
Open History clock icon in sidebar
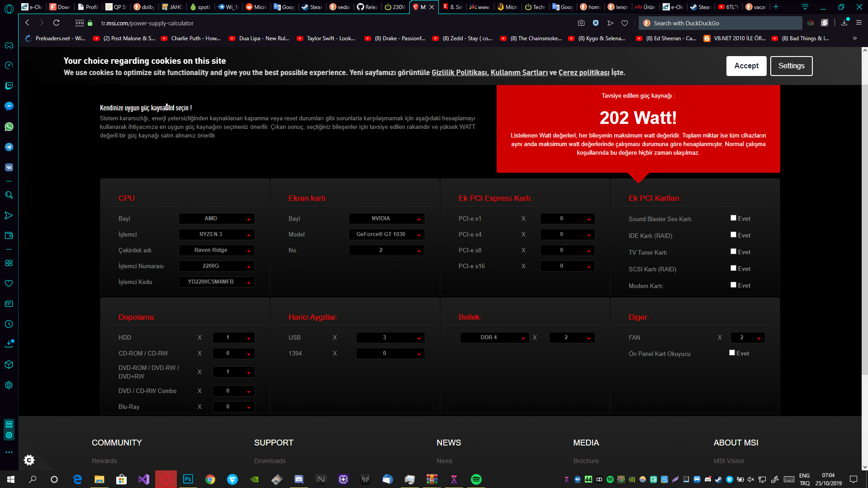[9, 324]
